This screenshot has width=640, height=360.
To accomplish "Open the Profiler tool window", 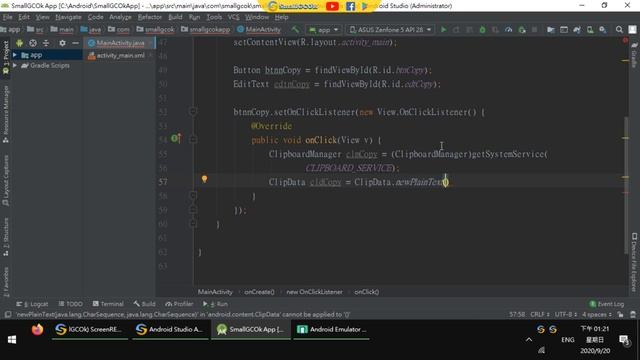I will coord(179,304).
